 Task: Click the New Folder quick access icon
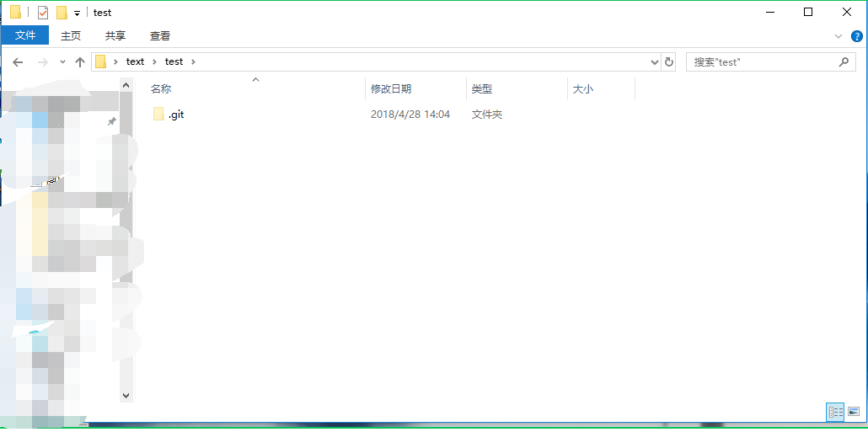pos(62,12)
